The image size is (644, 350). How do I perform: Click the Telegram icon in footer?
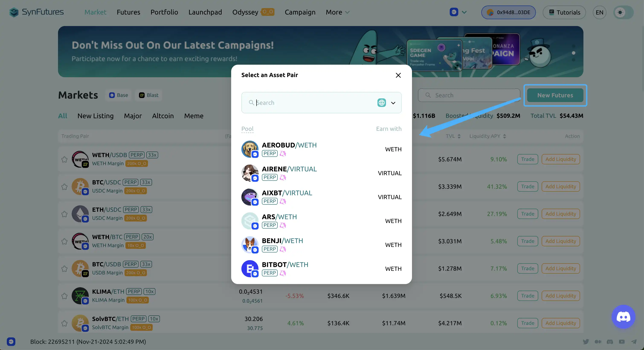pyautogui.click(x=634, y=342)
